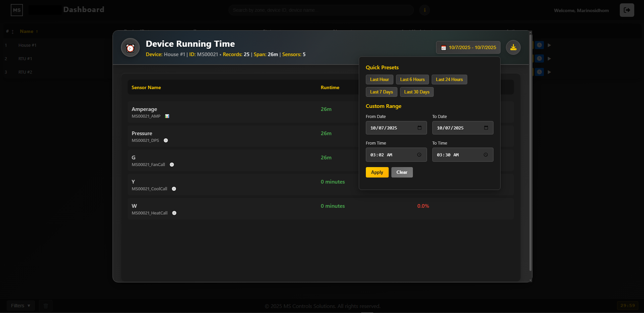Clear the custom date range
Screen dimensions: 644x313
[402, 172]
